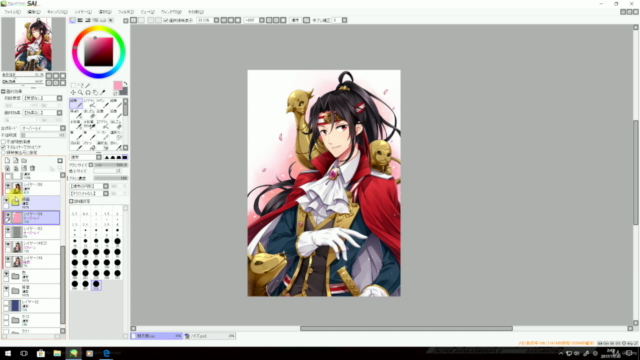Collapse the 画材効果 section
The width and height of the screenshot is (640, 360).
click(x=3, y=91)
